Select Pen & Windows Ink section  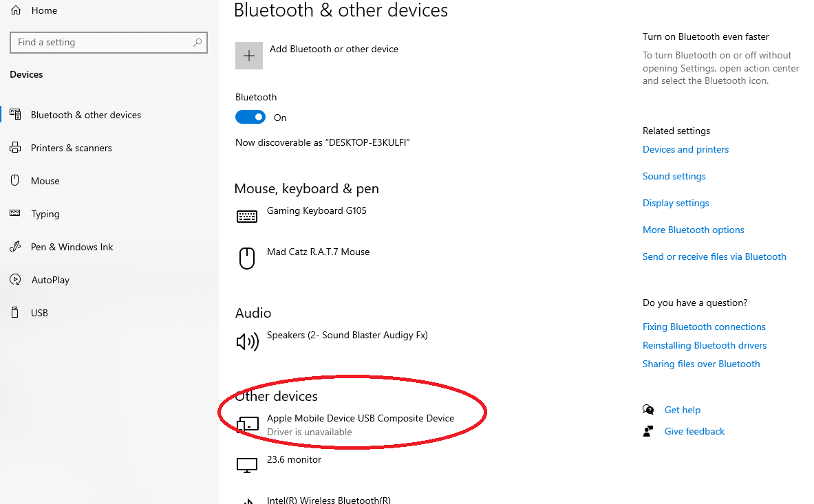72,247
